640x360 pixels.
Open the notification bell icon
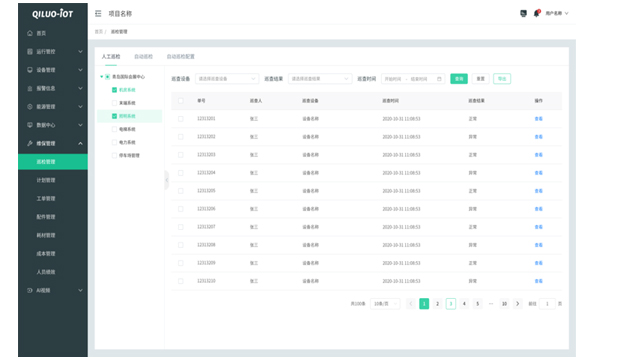tap(536, 13)
